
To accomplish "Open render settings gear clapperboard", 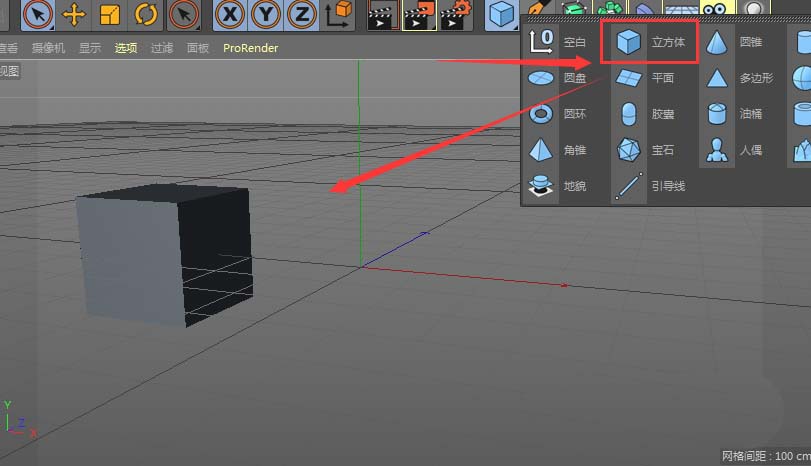I will [x=456, y=16].
